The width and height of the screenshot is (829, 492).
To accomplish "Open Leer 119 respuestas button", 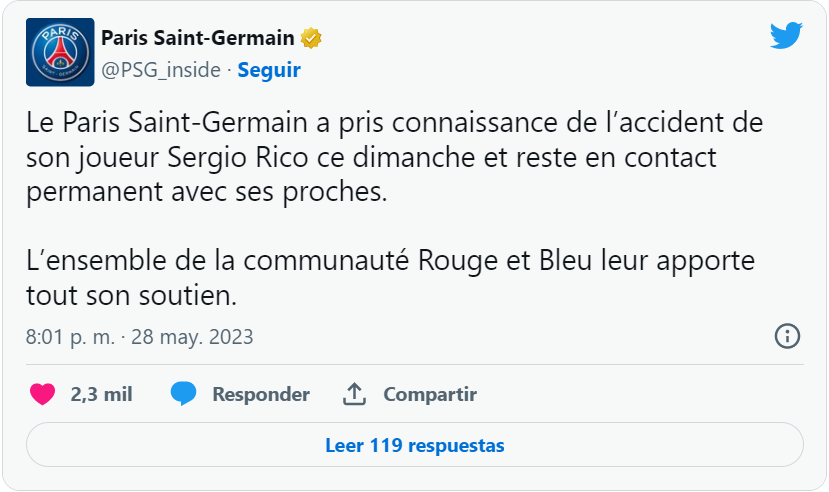I will [414, 444].
